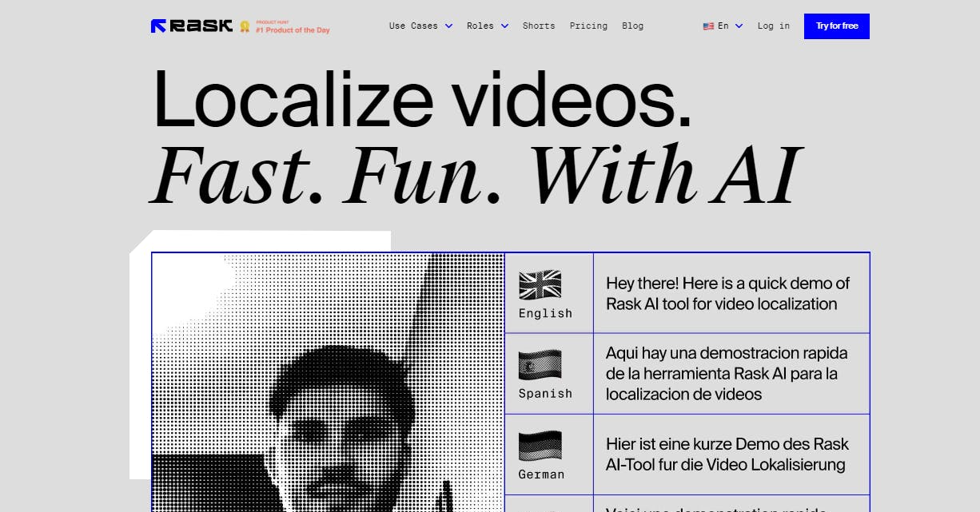Expand the Roles chevron arrow

click(x=504, y=26)
